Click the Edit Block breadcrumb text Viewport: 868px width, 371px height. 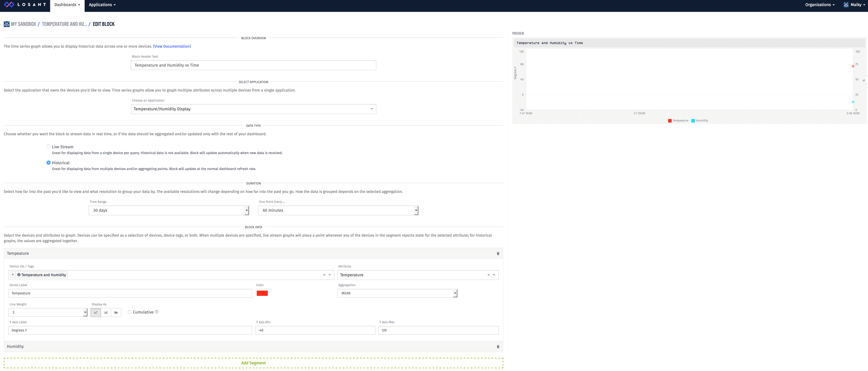coord(104,24)
